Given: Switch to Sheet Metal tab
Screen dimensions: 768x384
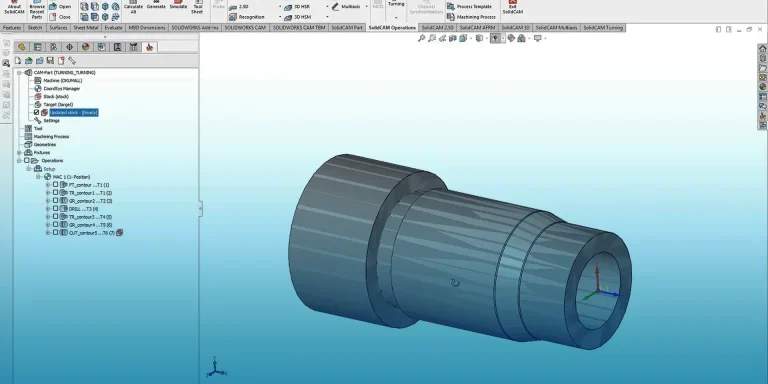Looking at the screenshot, I should tap(86, 28).
